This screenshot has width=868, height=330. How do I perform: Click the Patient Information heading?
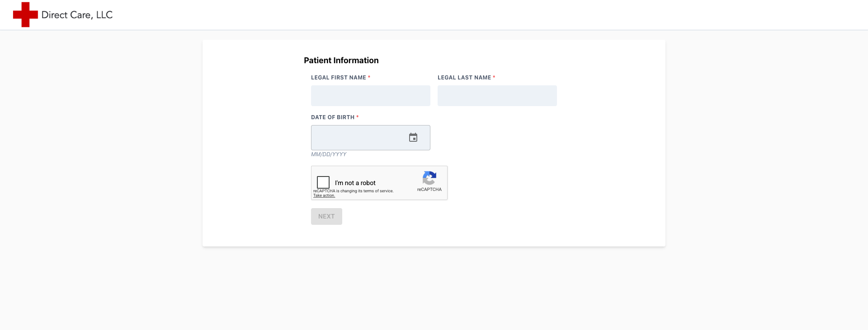pyautogui.click(x=341, y=60)
